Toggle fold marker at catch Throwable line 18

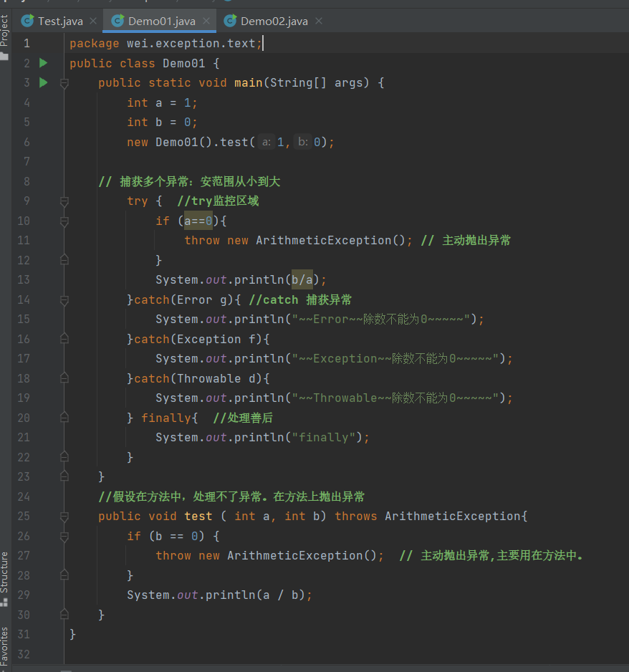[x=64, y=378]
